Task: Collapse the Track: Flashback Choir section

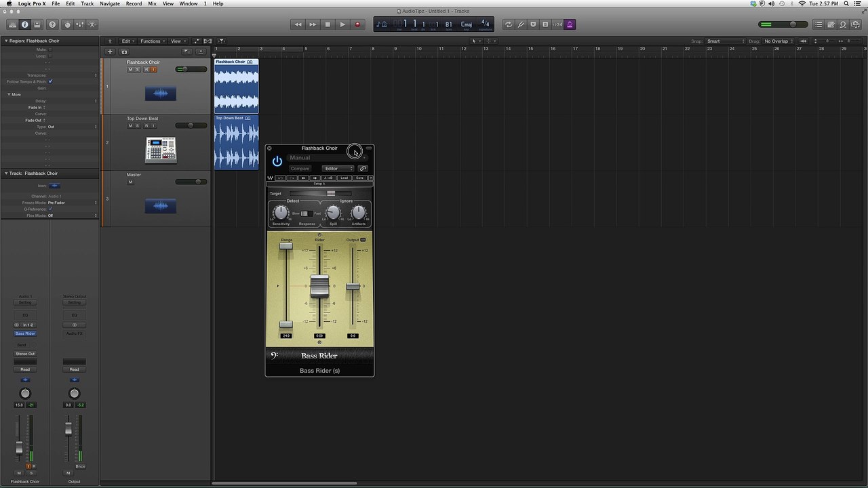Action: click(x=7, y=174)
